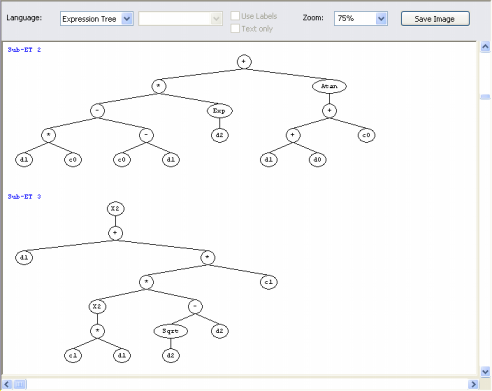Click the vertical scrollbar down arrow

point(485,371)
